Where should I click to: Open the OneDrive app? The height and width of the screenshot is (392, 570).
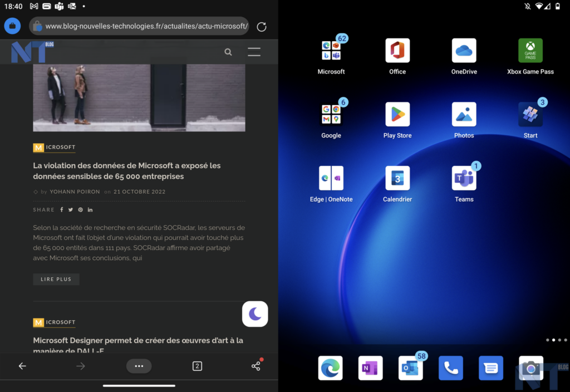pos(464,51)
